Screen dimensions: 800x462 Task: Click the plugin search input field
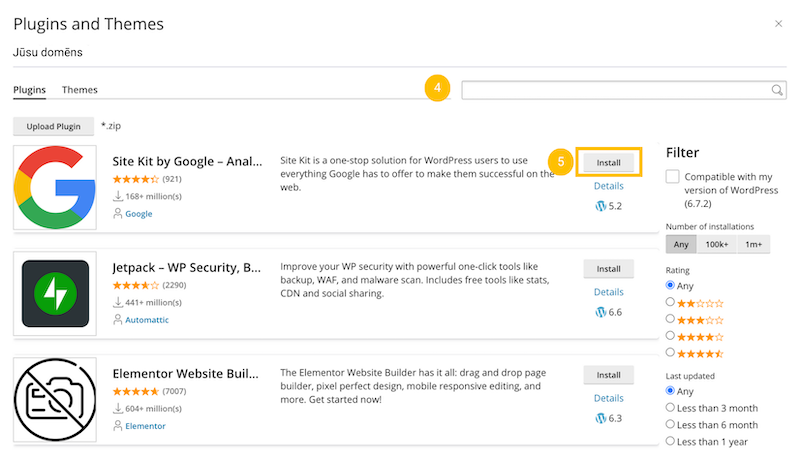615,90
